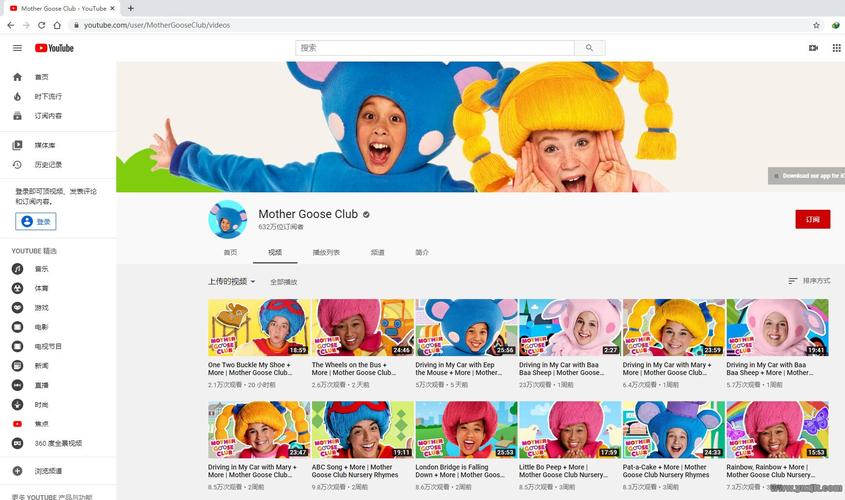Click the YouTube search field

[435, 48]
